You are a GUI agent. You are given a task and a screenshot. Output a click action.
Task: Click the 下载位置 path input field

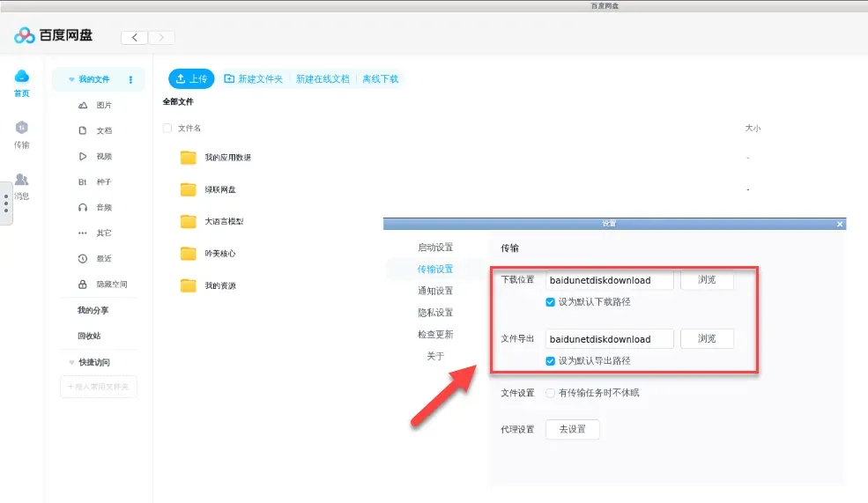(610, 280)
